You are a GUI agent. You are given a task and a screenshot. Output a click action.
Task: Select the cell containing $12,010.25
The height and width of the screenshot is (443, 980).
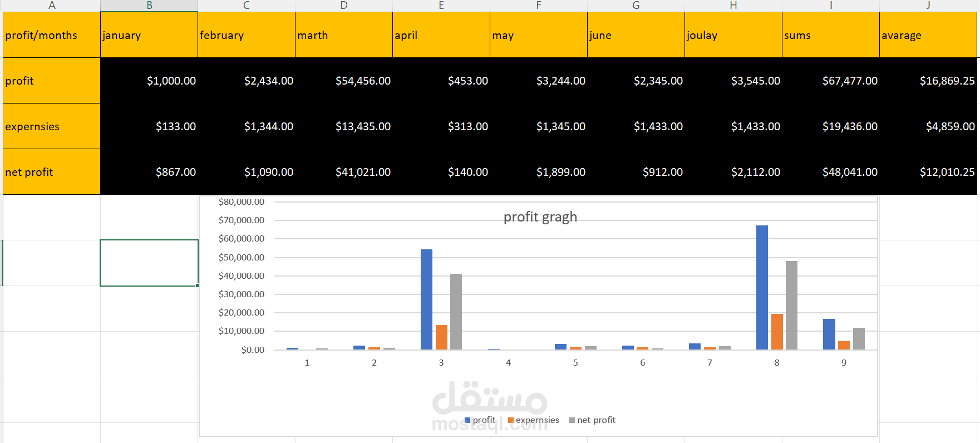[928, 172]
